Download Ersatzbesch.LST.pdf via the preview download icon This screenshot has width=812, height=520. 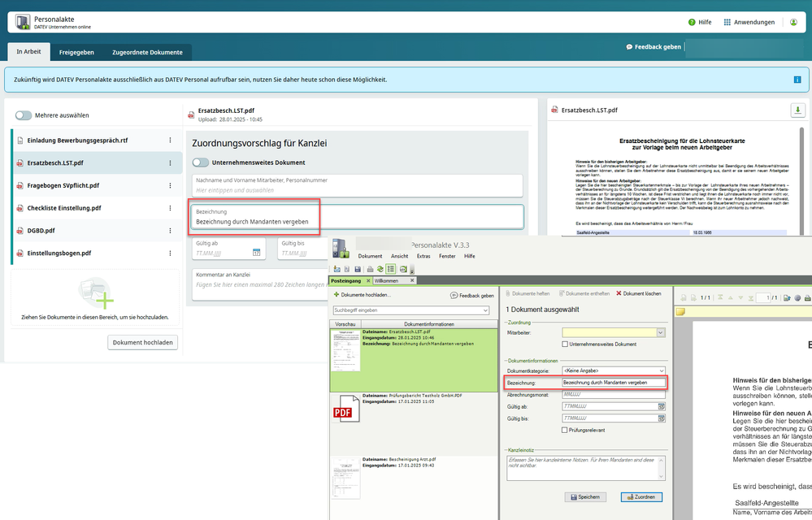pyautogui.click(x=797, y=110)
